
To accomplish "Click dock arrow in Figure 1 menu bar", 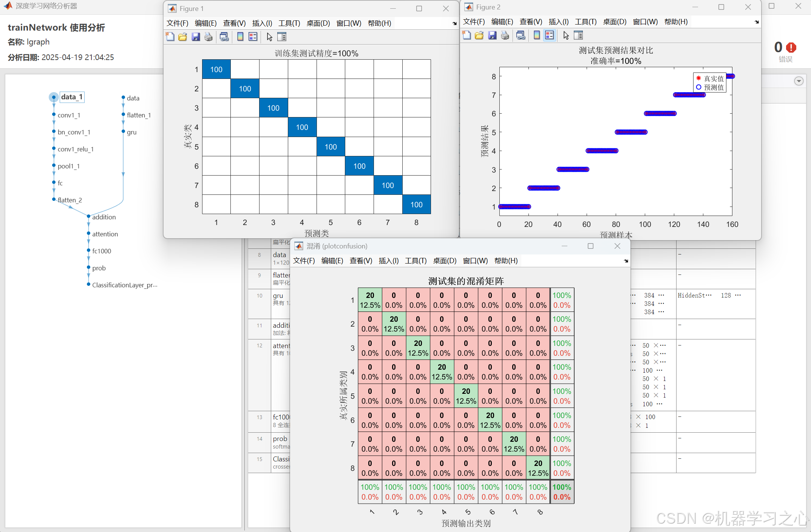I will [454, 23].
